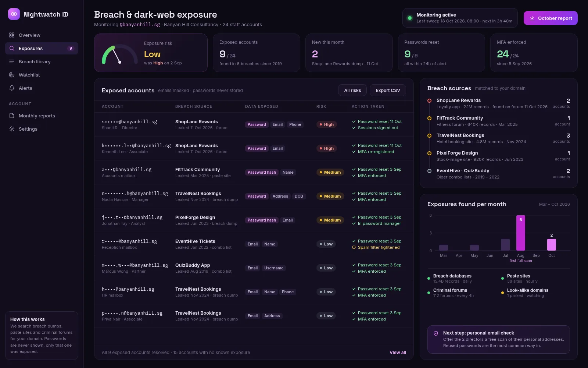The image size is (588, 368).
Task: Open Overview via its grid icon
Action: [x=12, y=35]
